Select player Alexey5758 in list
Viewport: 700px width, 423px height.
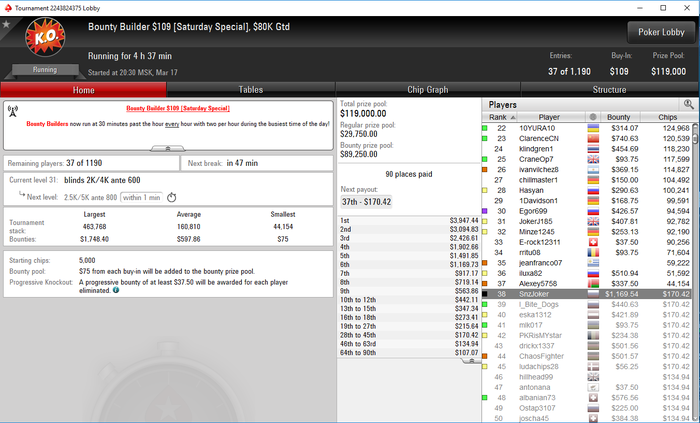[x=587, y=284]
